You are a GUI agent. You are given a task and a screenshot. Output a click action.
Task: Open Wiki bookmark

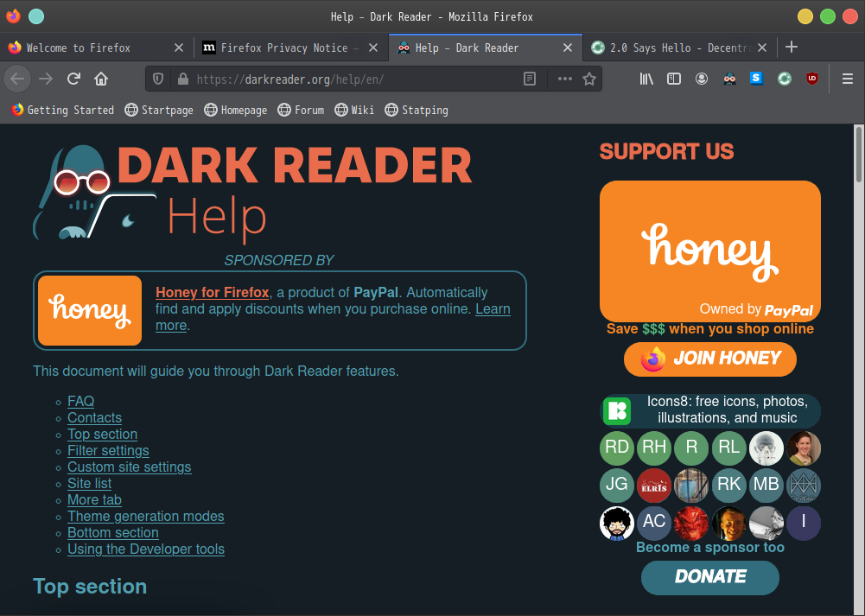354,110
